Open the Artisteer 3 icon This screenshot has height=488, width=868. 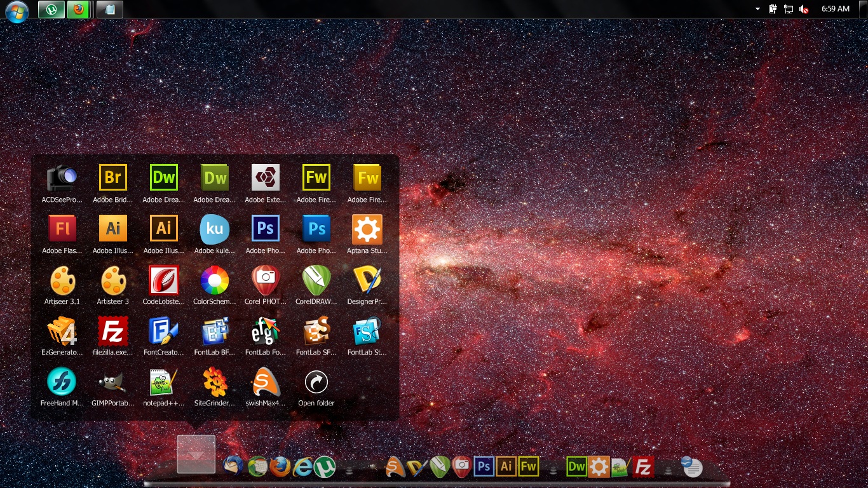(x=113, y=280)
